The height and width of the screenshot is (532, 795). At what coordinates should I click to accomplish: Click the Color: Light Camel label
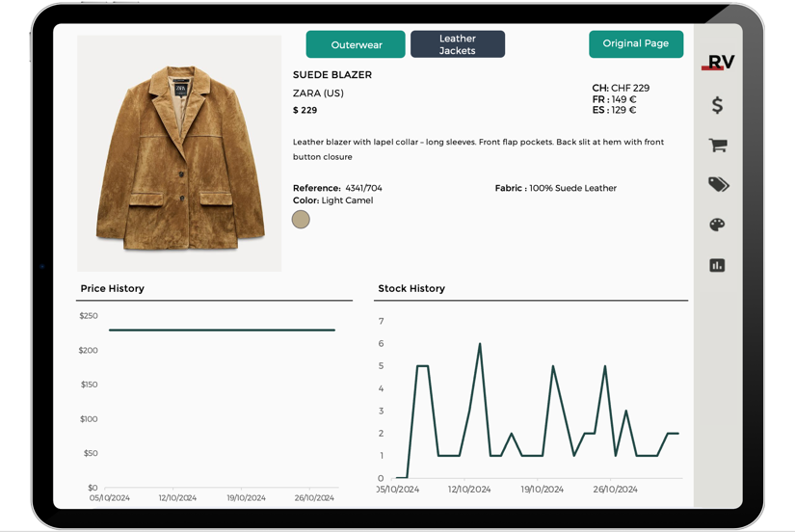pyautogui.click(x=332, y=200)
